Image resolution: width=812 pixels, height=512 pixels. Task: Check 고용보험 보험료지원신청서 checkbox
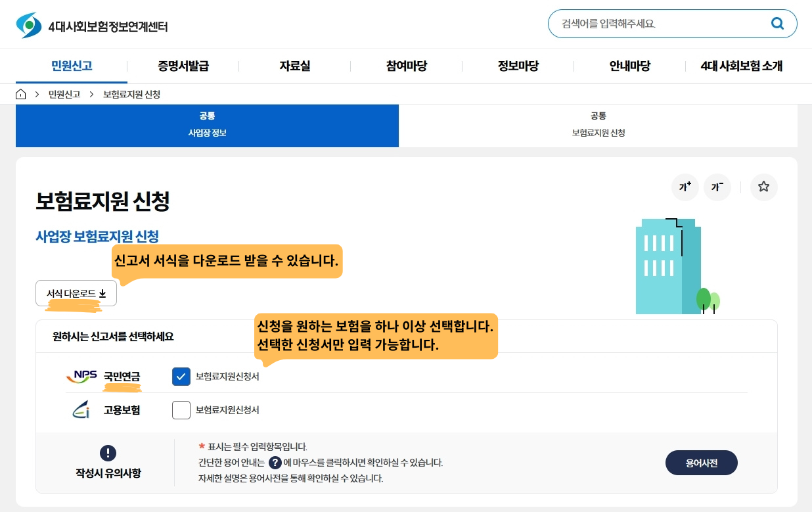181,410
